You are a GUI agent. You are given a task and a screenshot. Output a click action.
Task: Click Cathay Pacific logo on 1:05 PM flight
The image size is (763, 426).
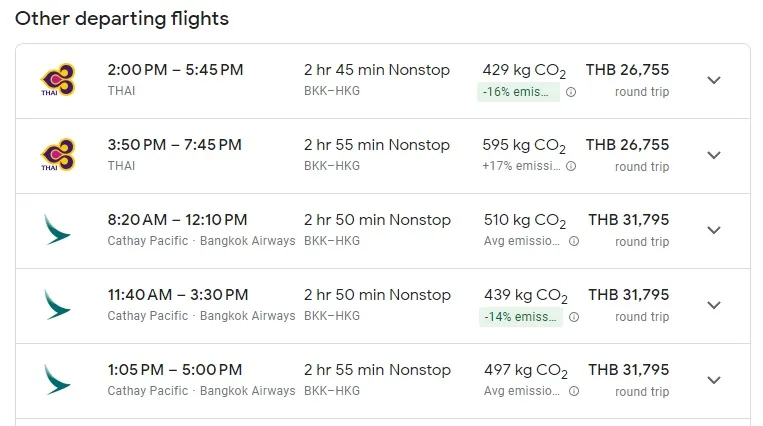click(57, 380)
